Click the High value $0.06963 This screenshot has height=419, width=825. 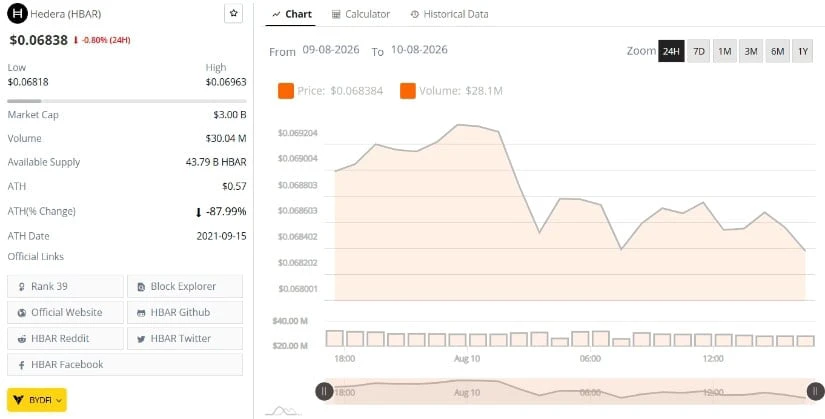(x=226, y=82)
